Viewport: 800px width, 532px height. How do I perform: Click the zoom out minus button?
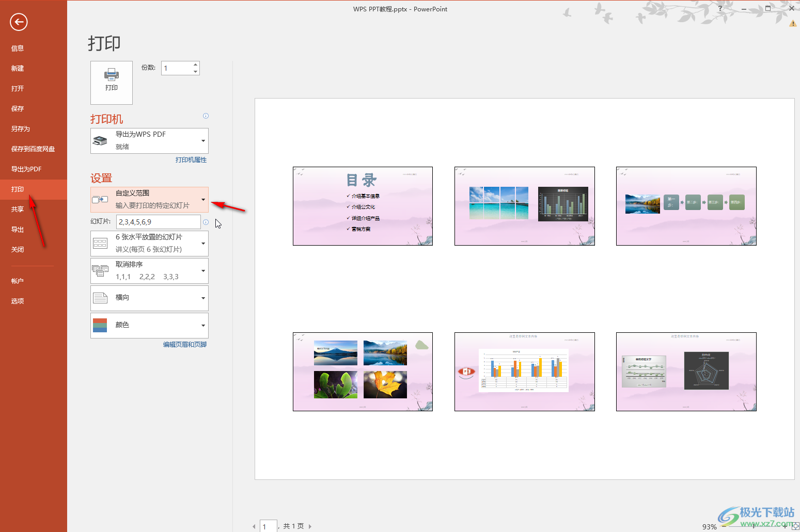724,526
